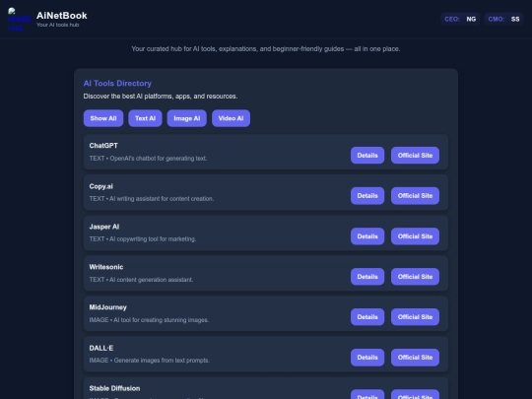Viewport: 532px width, 399px height.
Task: Open Details for Copy.ai
Action: pyautogui.click(x=367, y=196)
